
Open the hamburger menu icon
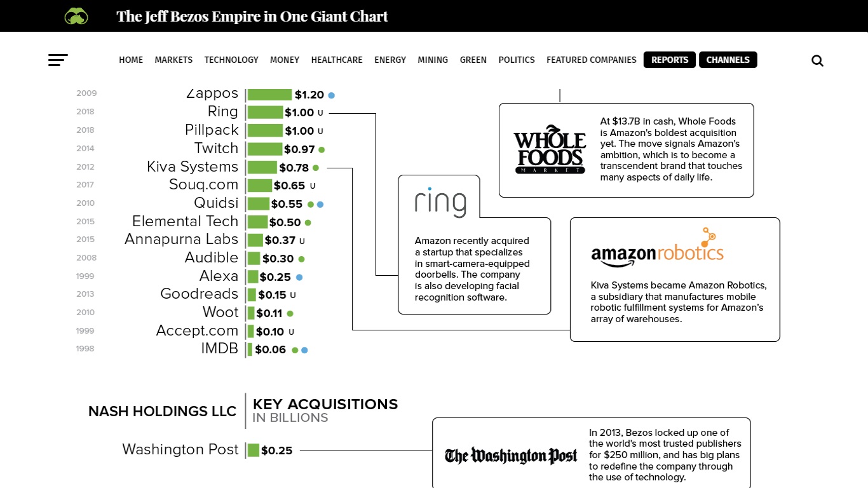click(58, 60)
